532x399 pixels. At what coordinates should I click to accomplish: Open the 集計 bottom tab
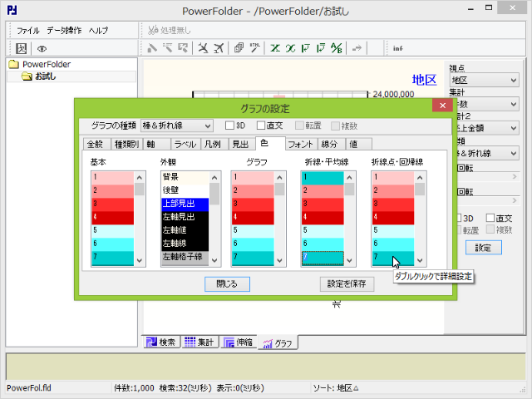pyautogui.click(x=199, y=342)
